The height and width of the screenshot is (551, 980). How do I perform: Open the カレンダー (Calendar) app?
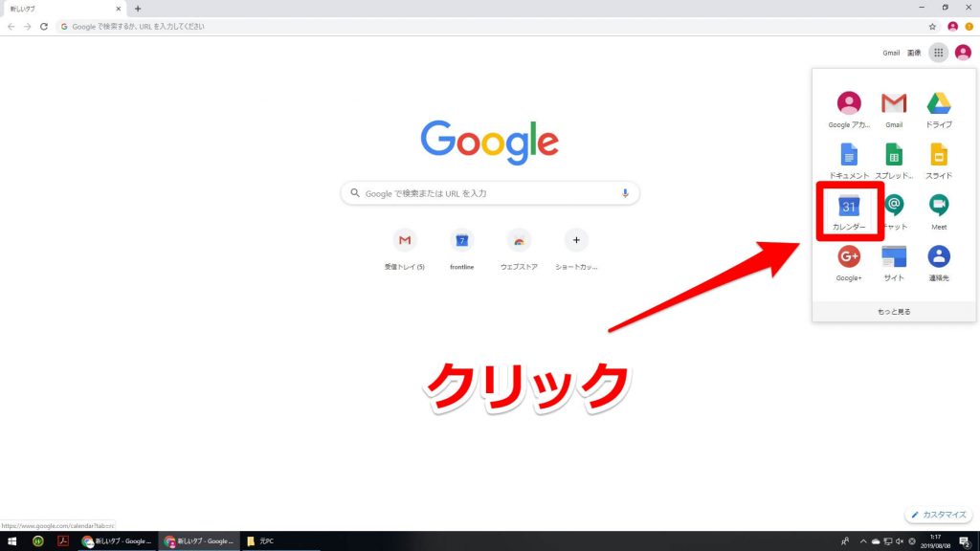[x=849, y=211]
